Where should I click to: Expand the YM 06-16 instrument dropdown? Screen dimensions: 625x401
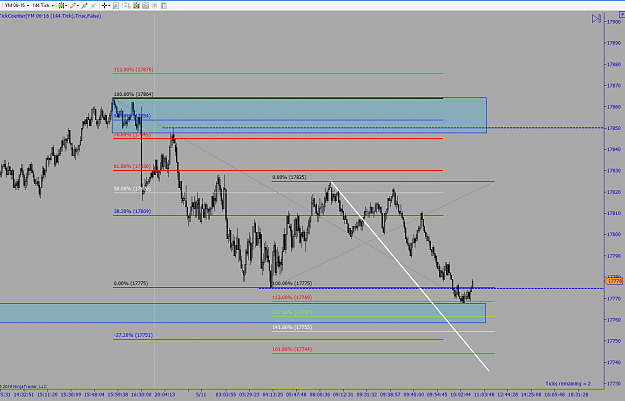click(x=28, y=6)
